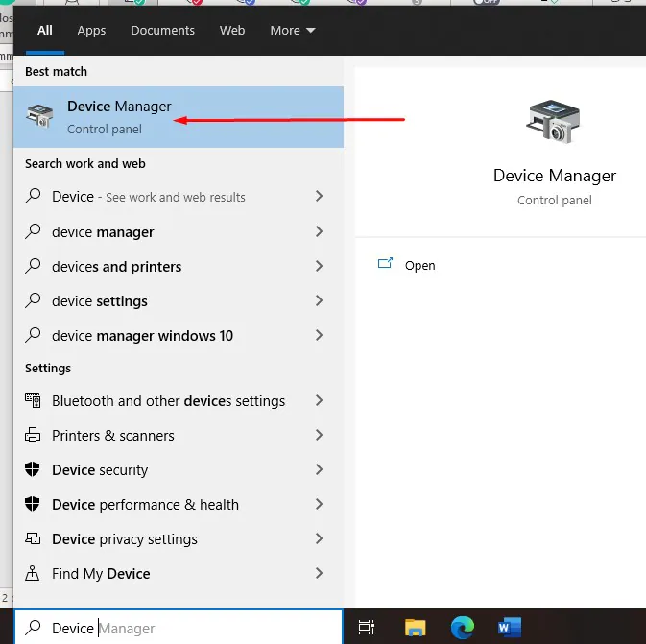Launch Microsoft Word from taskbar

(x=510, y=627)
